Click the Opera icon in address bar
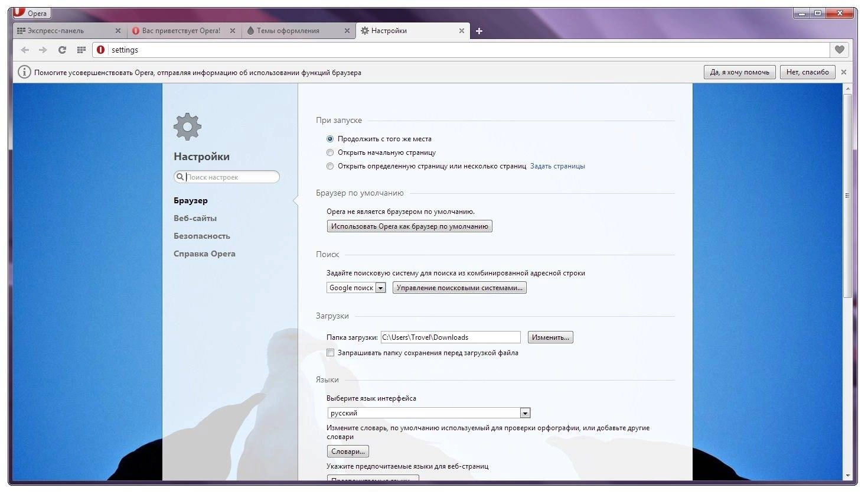This screenshot has height=497, width=868. [100, 50]
